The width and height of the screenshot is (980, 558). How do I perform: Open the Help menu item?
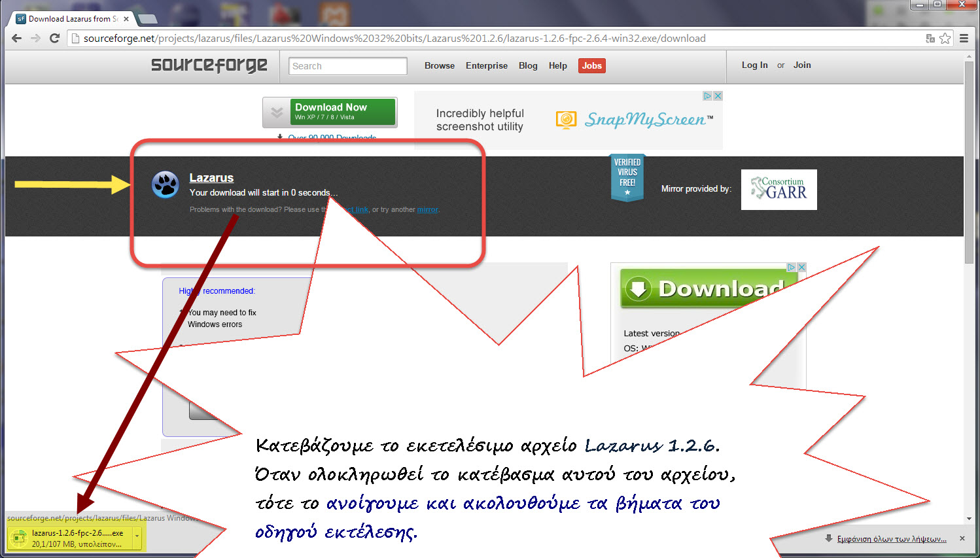(x=558, y=65)
